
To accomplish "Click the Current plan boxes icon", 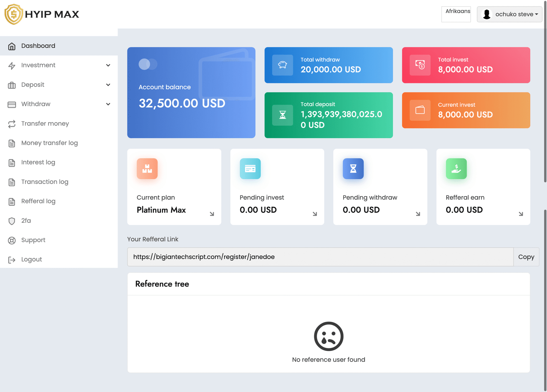I will (147, 169).
